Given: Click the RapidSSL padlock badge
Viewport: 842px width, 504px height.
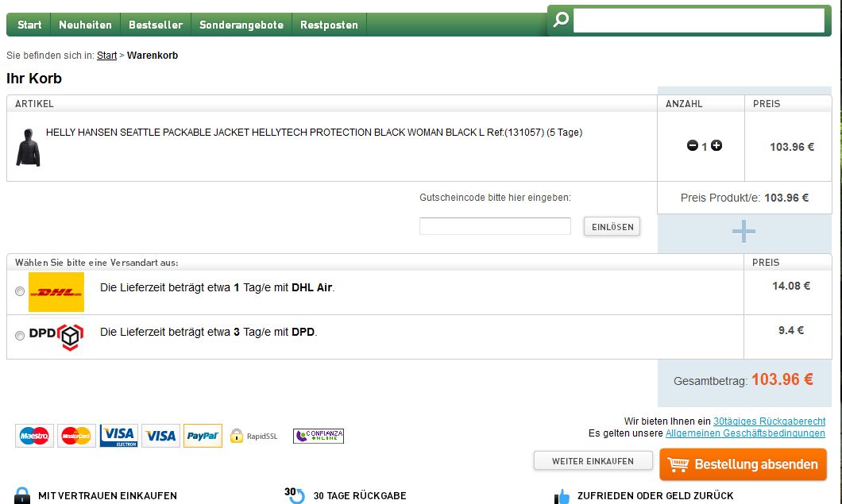Looking at the screenshot, I should click(x=254, y=436).
